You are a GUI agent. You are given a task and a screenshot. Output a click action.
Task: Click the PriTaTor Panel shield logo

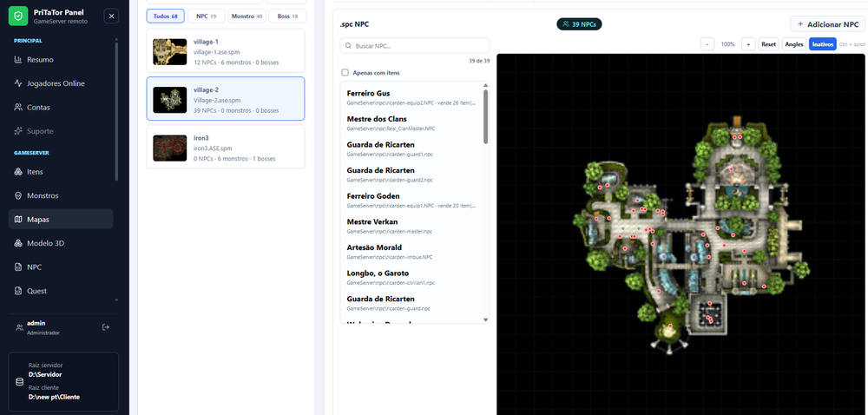(x=18, y=16)
